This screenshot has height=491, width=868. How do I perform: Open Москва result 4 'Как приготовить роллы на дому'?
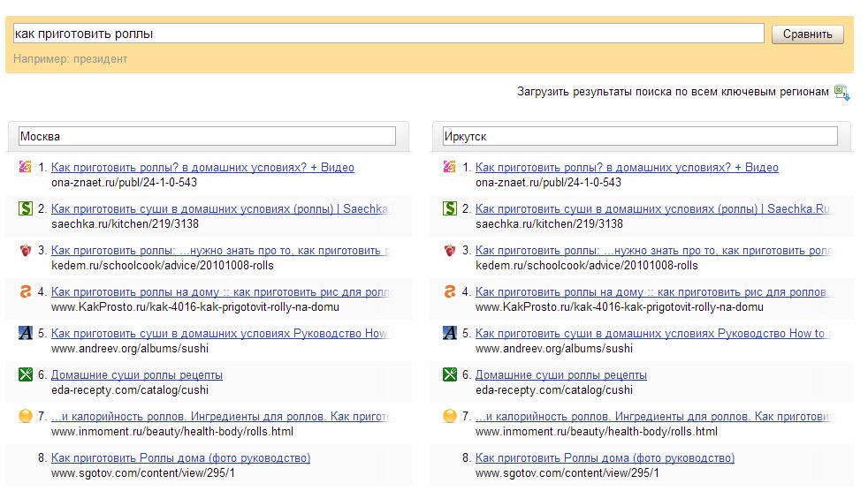pos(221,292)
